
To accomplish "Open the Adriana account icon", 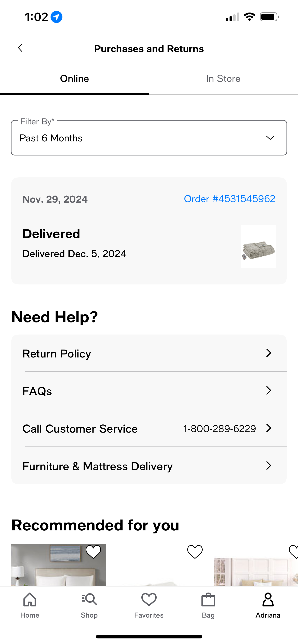I will click(x=268, y=599).
